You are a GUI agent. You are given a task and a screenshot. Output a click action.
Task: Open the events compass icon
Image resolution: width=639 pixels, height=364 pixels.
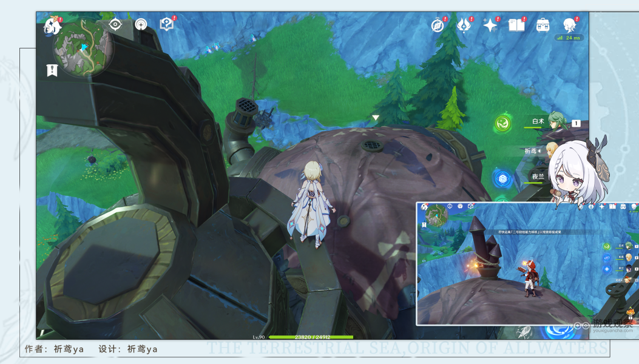click(439, 25)
